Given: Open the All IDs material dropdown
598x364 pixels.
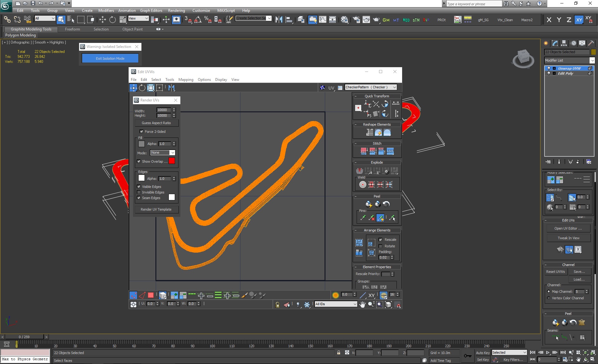Looking at the screenshot, I should tap(336, 304).
